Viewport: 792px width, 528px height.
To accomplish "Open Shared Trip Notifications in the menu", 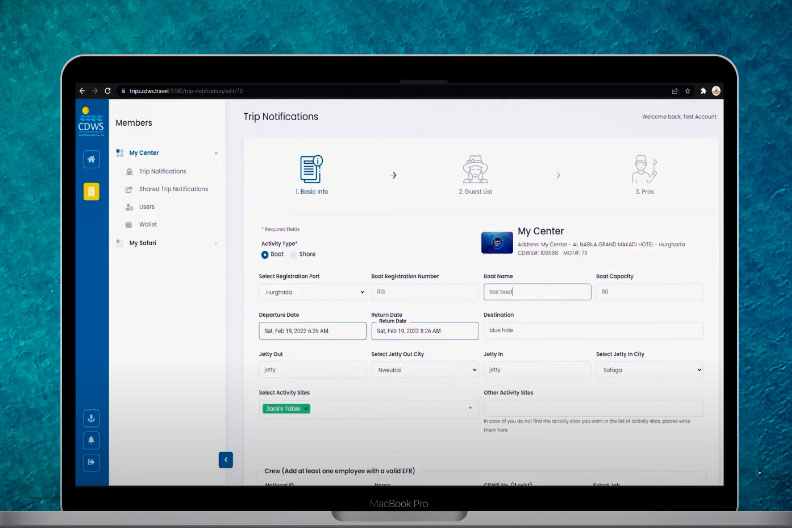I will [x=173, y=189].
